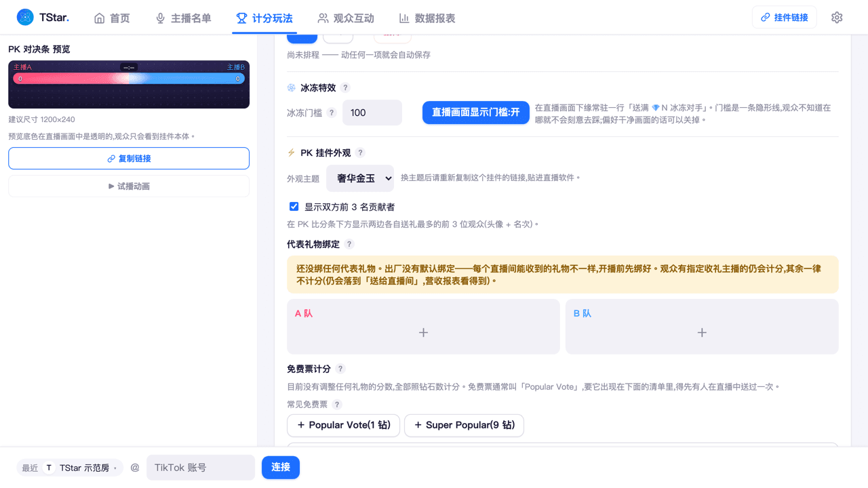Open settings via the gear icon
The image size is (868, 488).
point(837,18)
